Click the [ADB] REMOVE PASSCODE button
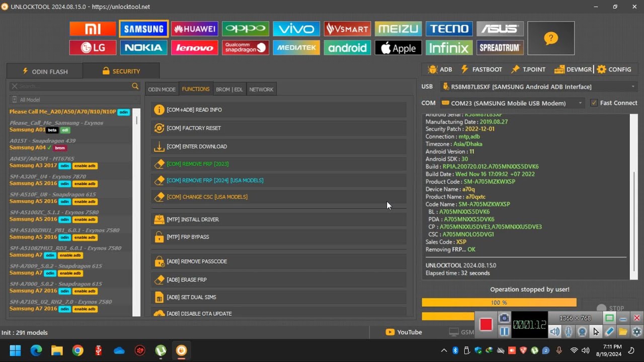The image size is (644, 362). (197, 261)
